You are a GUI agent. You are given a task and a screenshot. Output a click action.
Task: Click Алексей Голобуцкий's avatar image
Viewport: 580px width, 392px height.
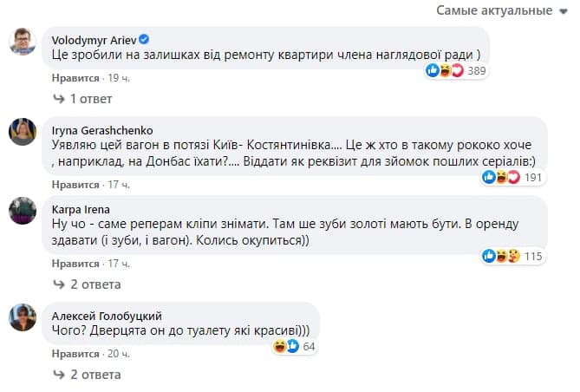(22, 317)
